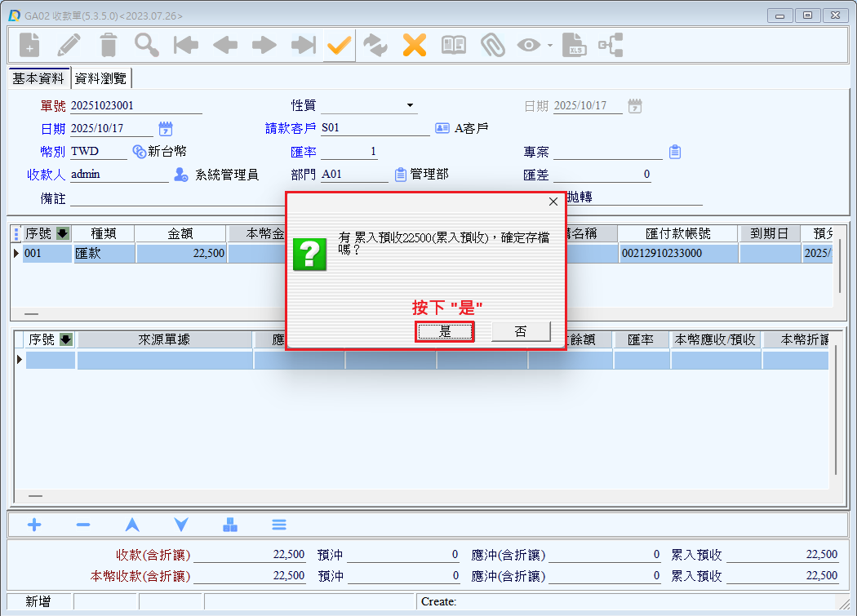
Task: Click the orange X cancel icon
Action: [415, 46]
